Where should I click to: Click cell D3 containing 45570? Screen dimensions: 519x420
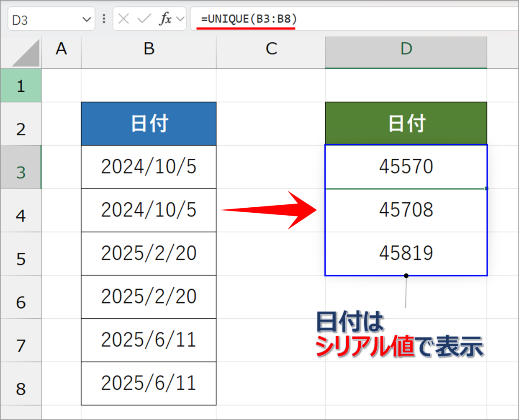(406, 167)
